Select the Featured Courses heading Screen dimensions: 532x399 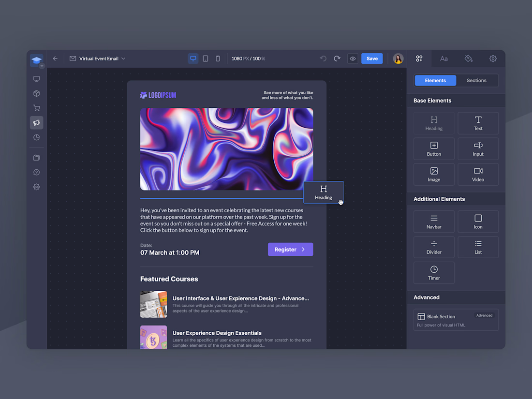tap(169, 279)
